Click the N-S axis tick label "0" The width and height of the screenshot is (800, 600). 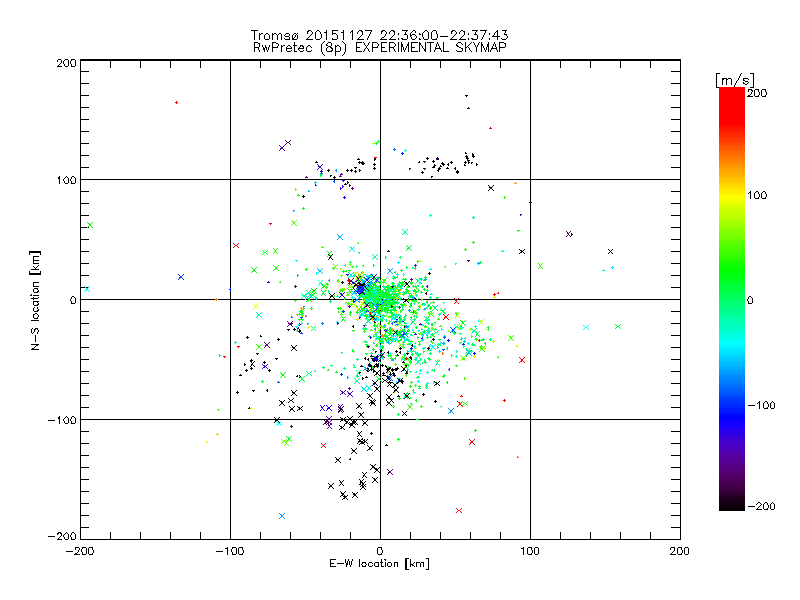tap(73, 300)
